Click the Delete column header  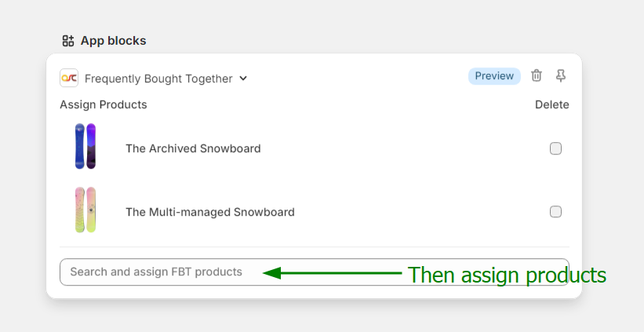point(551,104)
